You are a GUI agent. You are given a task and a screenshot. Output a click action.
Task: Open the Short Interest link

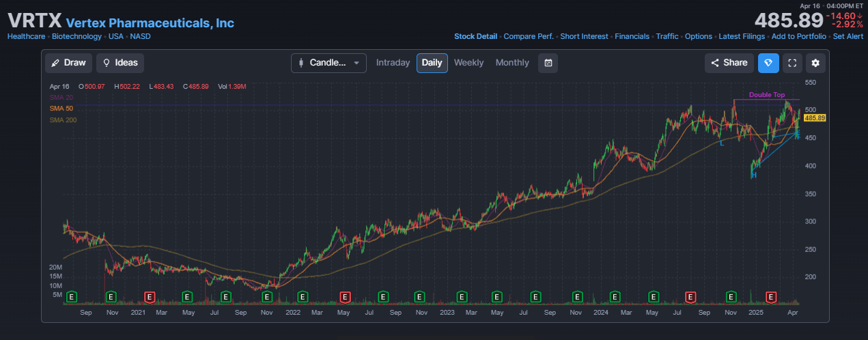tap(584, 37)
